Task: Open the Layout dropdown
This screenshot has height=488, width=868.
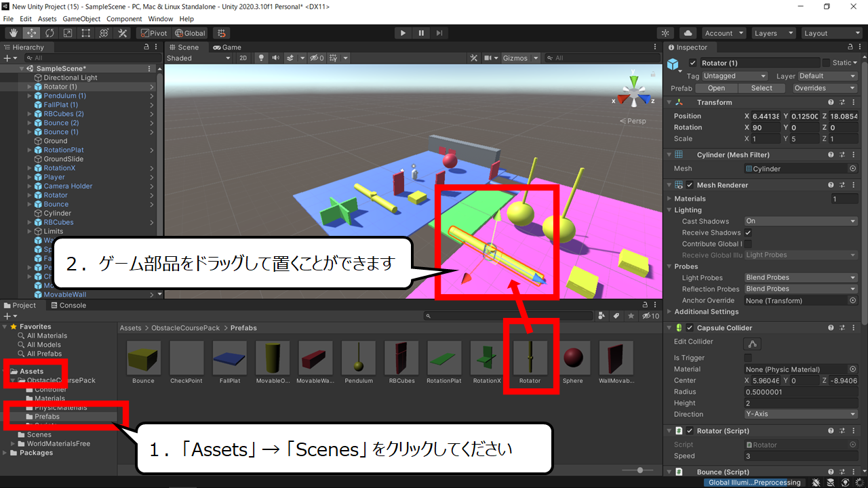Action: [831, 33]
